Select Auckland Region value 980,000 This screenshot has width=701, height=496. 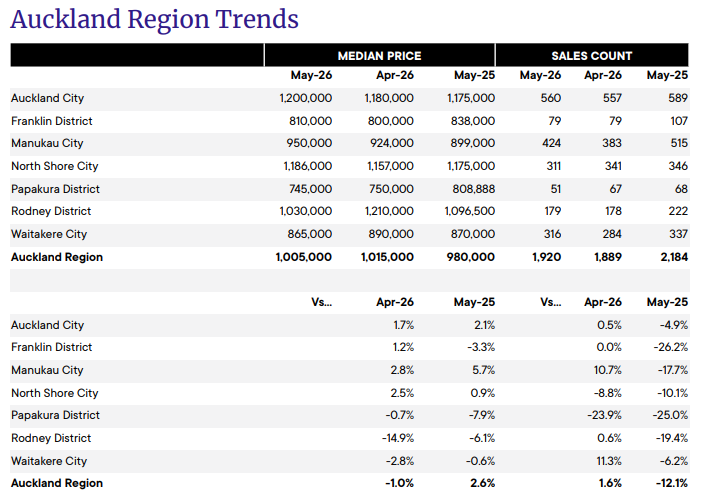tap(471, 257)
